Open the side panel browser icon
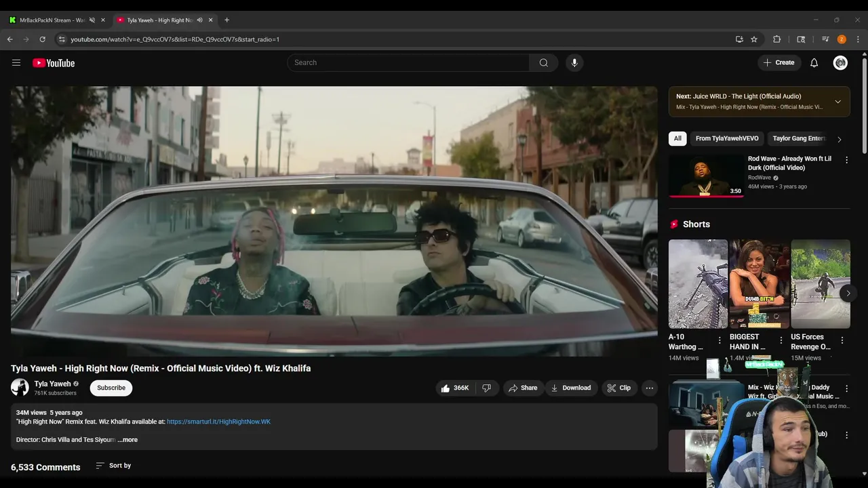868x488 pixels. pos(801,39)
